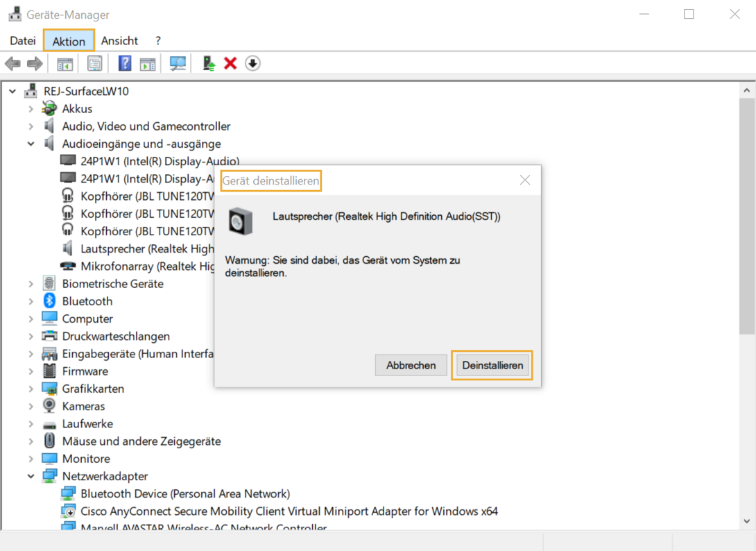Image resolution: width=756 pixels, height=551 pixels.
Task: Collapse the Audioeingänge und -ausgänge category
Action: pos(29,144)
